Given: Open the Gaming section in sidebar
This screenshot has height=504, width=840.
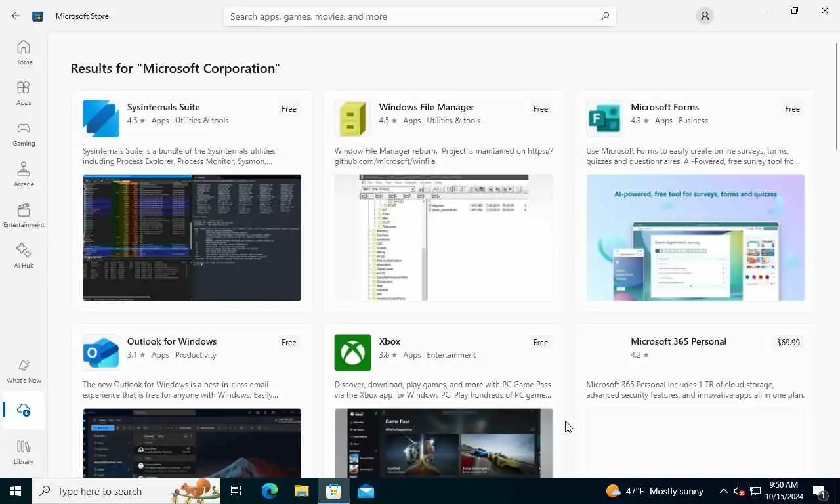Looking at the screenshot, I should (x=24, y=134).
